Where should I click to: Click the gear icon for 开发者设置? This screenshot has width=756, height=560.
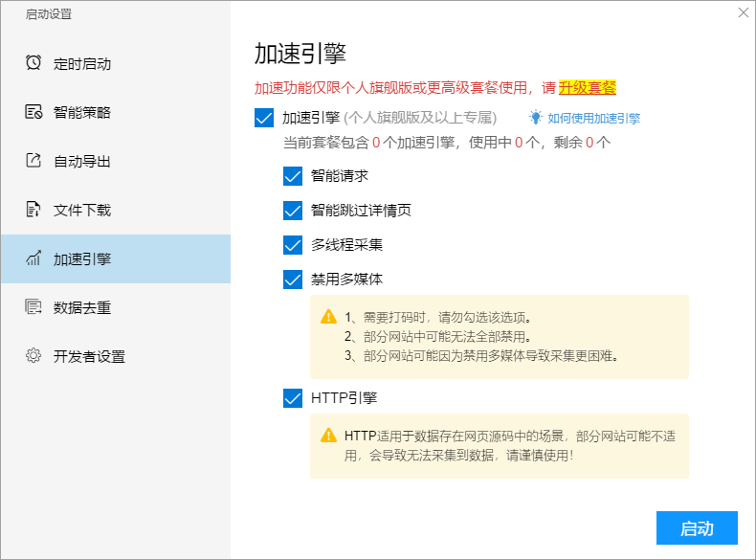pos(33,356)
